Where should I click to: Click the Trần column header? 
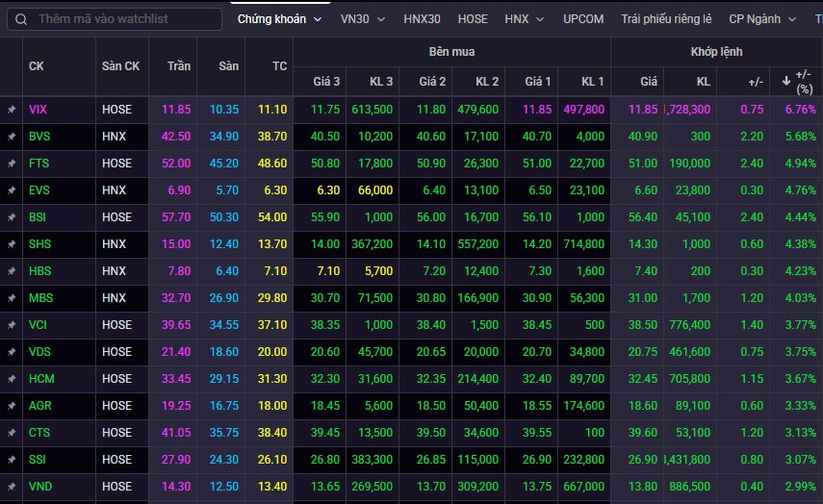178,66
